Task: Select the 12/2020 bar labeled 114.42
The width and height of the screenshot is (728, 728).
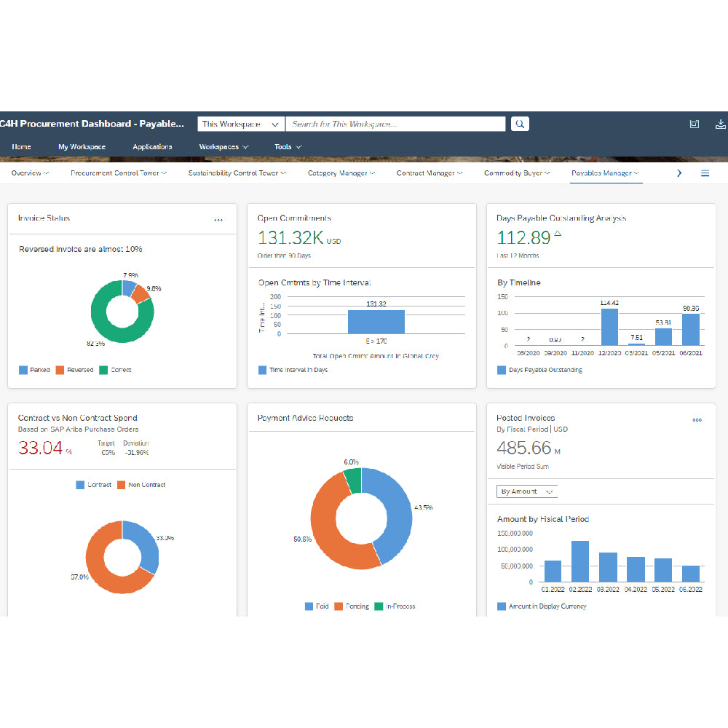Action: 609,327
